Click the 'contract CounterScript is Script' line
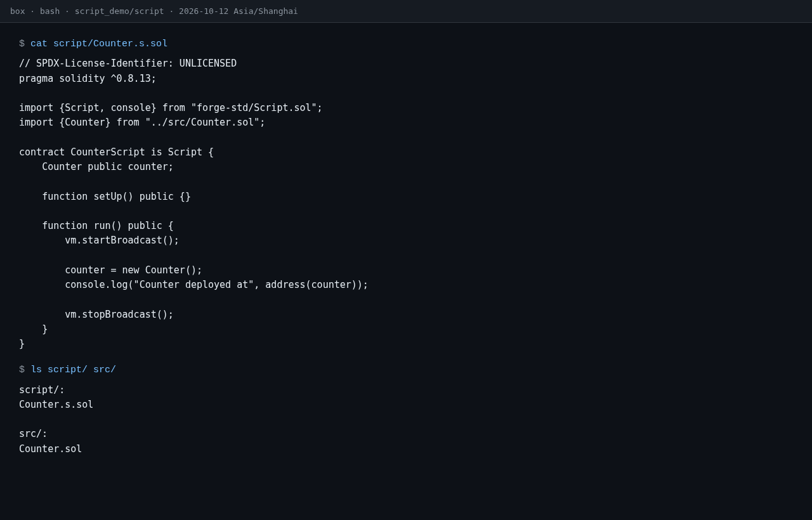Image resolution: width=812 pixels, height=520 pixels. click(116, 152)
